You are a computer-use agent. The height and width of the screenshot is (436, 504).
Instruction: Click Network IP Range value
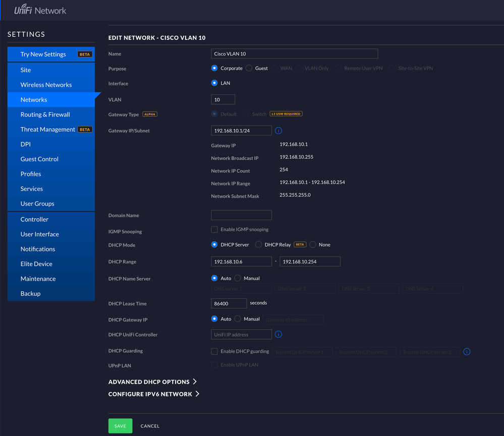(x=312, y=182)
